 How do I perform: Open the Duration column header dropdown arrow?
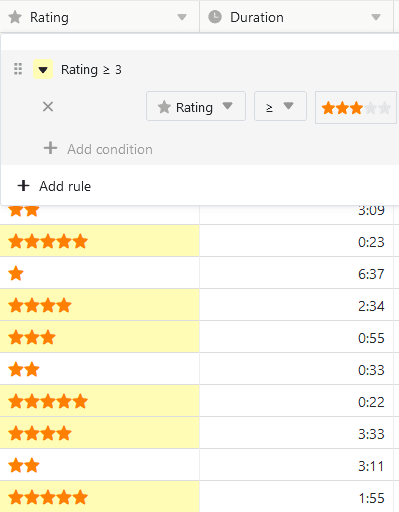[x=376, y=17]
